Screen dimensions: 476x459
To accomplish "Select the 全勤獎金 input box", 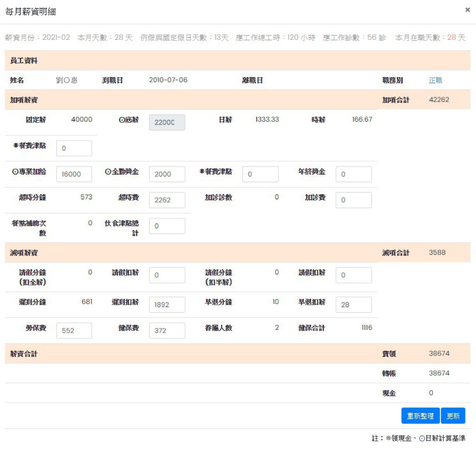I will 167,174.
